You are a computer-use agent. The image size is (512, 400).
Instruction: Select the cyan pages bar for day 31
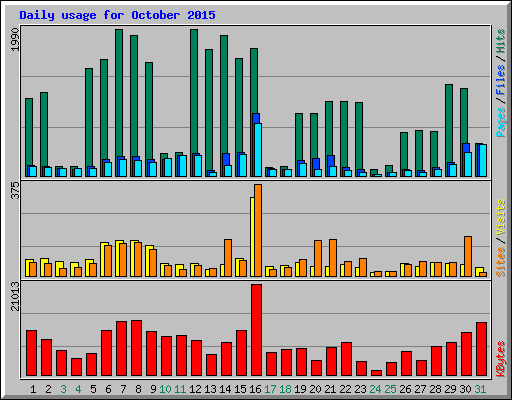(483, 161)
